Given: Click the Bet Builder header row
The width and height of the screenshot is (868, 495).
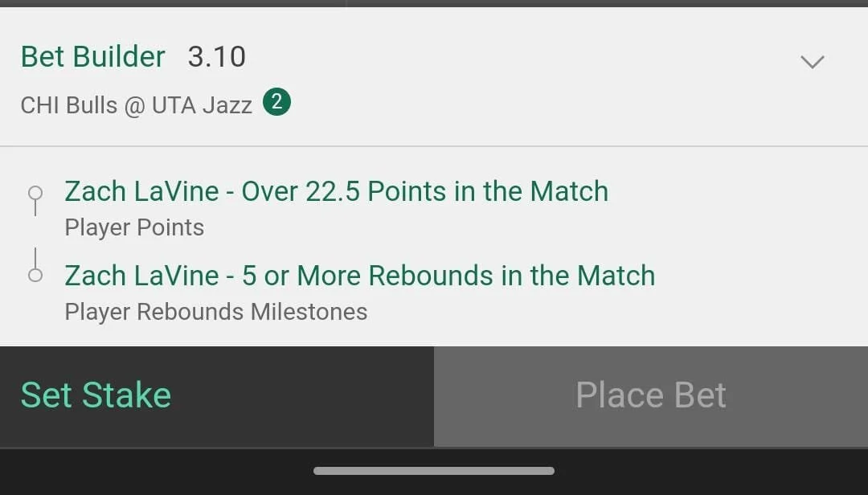Looking at the screenshot, I should point(434,77).
